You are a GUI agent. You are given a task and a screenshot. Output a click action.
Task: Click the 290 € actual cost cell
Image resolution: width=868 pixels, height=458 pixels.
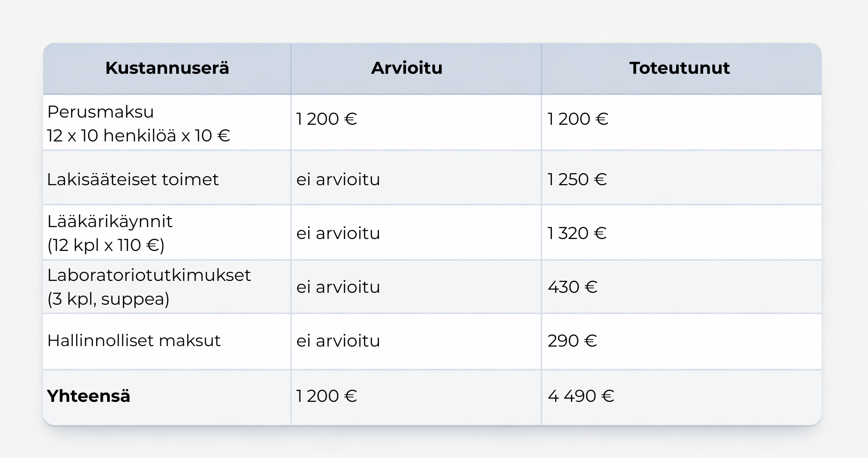(x=572, y=341)
